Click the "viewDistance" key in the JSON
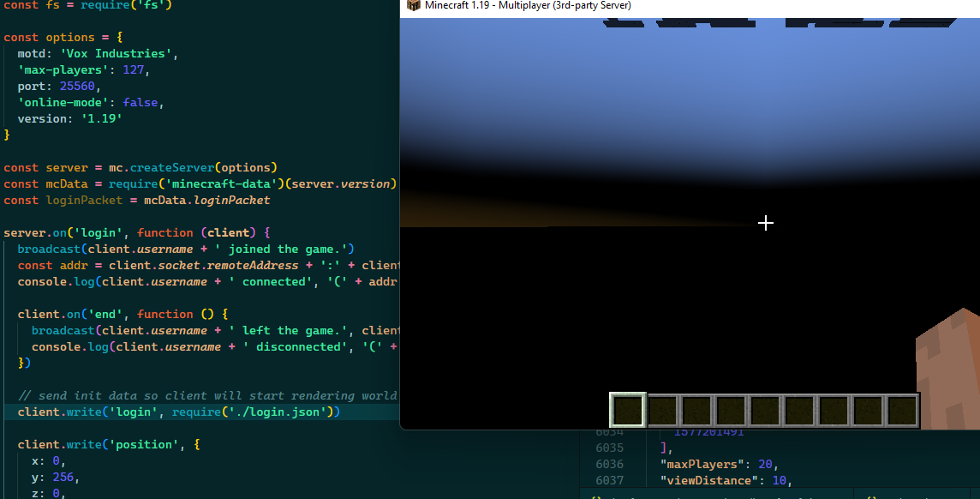This screenshot has height=499, width=980. (x=709, y=480)
